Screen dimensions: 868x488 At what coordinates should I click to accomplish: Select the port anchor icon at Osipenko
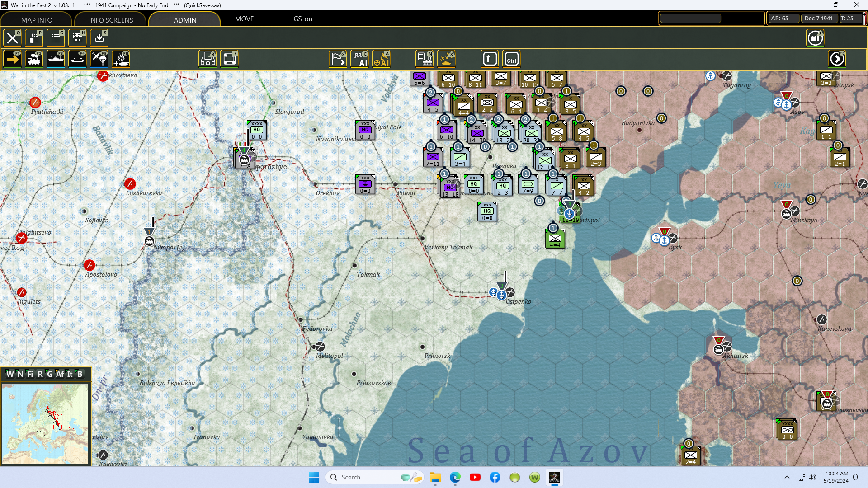pyautogui.click(x=501, y=295)
